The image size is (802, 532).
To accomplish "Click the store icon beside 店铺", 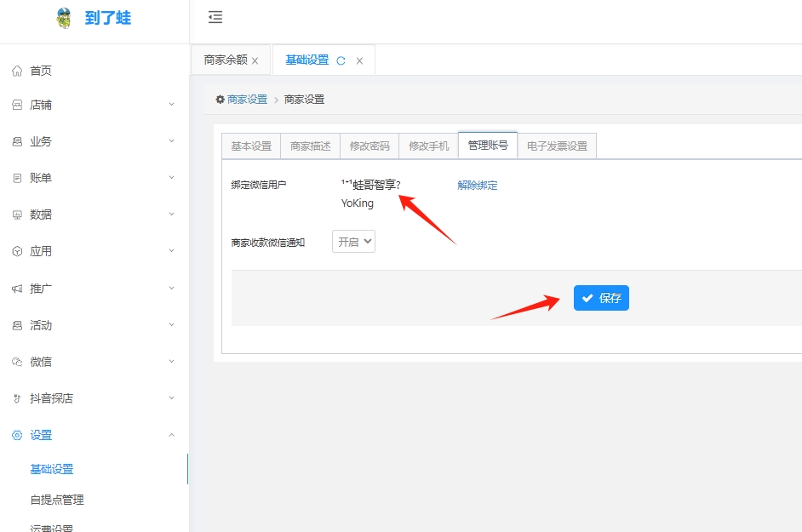I will 17,105.
